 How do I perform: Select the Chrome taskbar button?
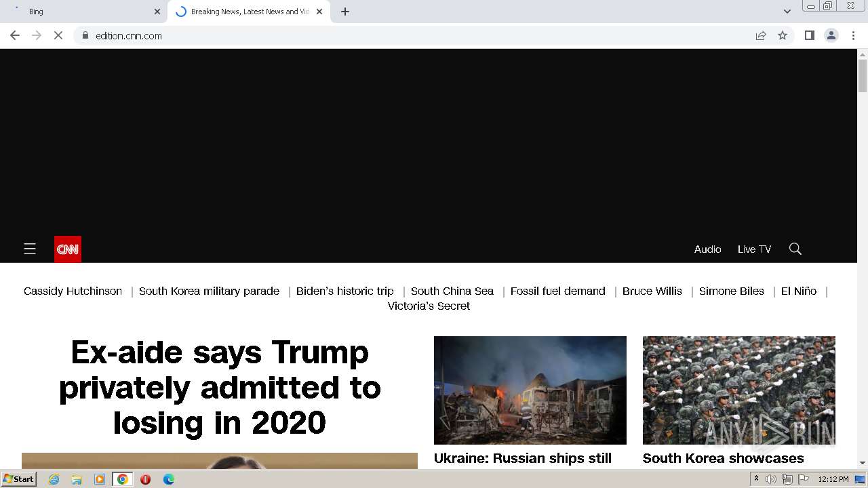pyautogui.click(x=123, y=479)
